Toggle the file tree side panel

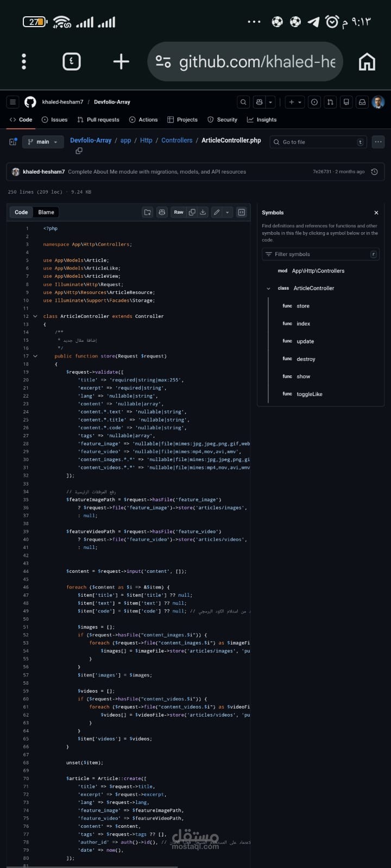click(x=13, y=142)
